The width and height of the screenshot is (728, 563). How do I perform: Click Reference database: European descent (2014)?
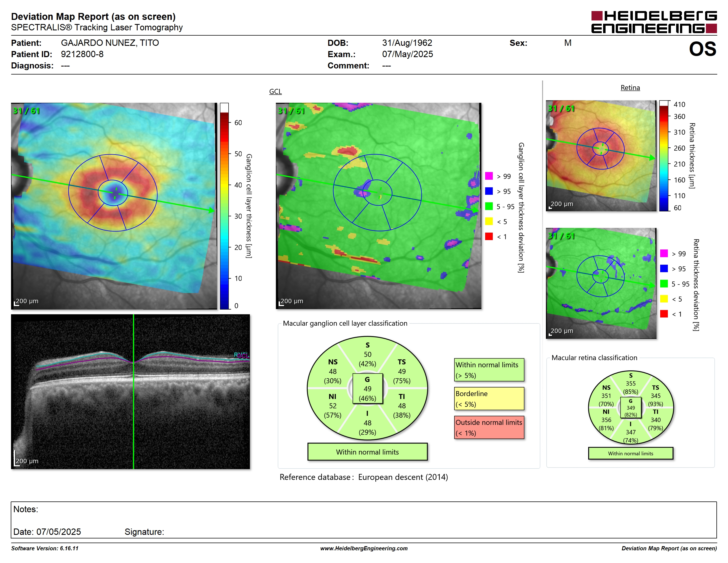tap(364, 477)
